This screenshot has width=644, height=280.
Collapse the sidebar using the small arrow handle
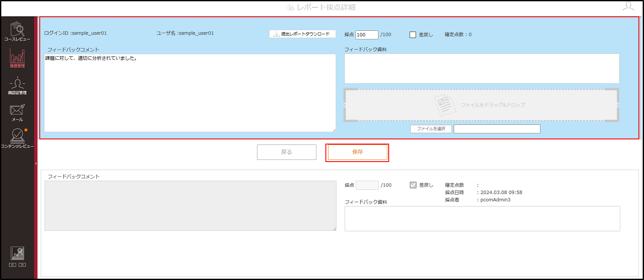(36, 163)
